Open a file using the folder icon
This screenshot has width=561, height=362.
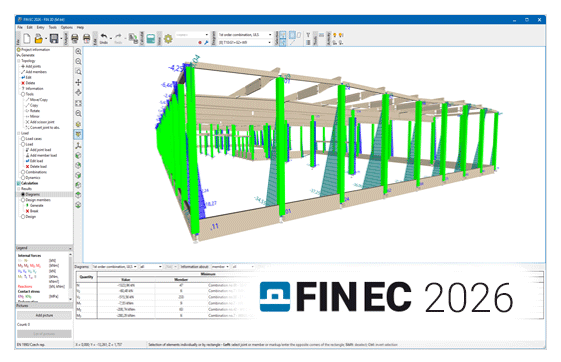(x=38, y=38)
